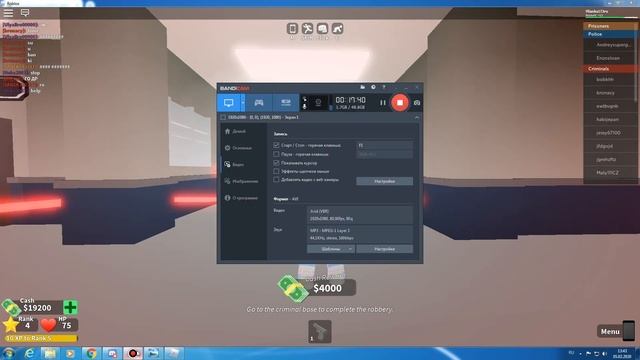The width and height of the screenshot is (640, 360).
Task: Enable add webcam overlay checkbox
Action: [x=276, y=179]
